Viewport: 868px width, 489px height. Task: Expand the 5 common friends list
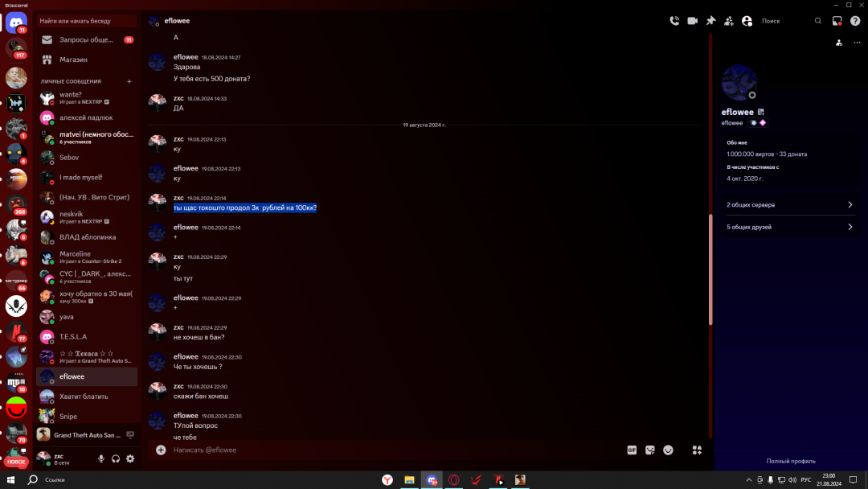pos(788,228)
